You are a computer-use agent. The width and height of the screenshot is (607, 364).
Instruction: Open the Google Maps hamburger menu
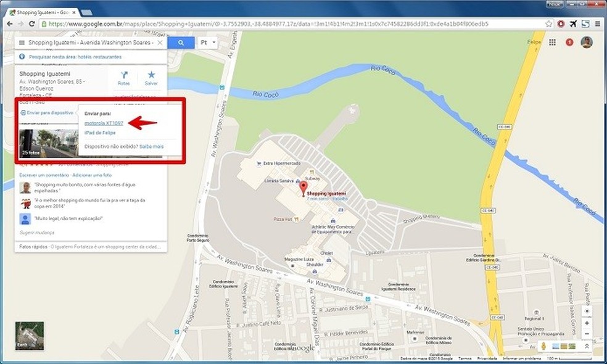coord(22,43)
